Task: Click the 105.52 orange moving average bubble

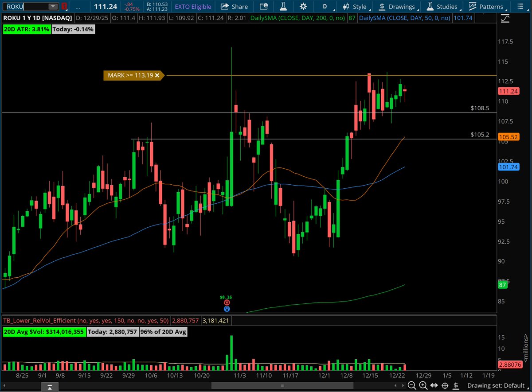Action: (509, 137)
